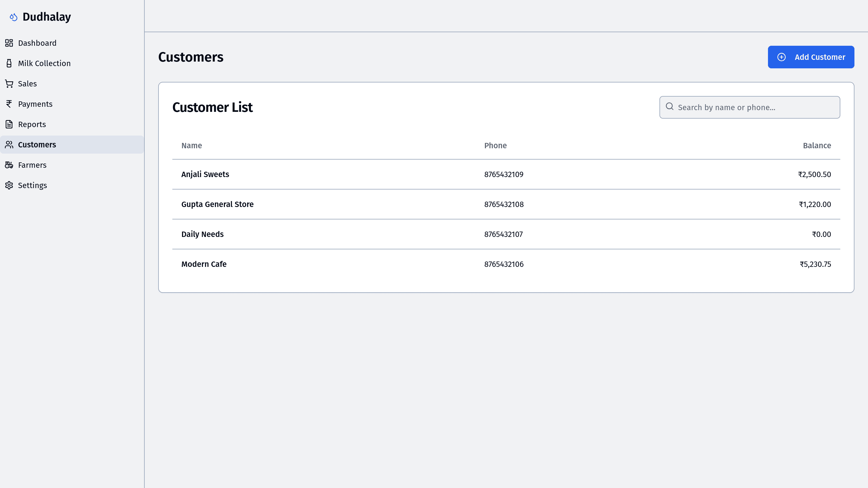
Task: Click the Settings gear icon
Action: point(9,185)
